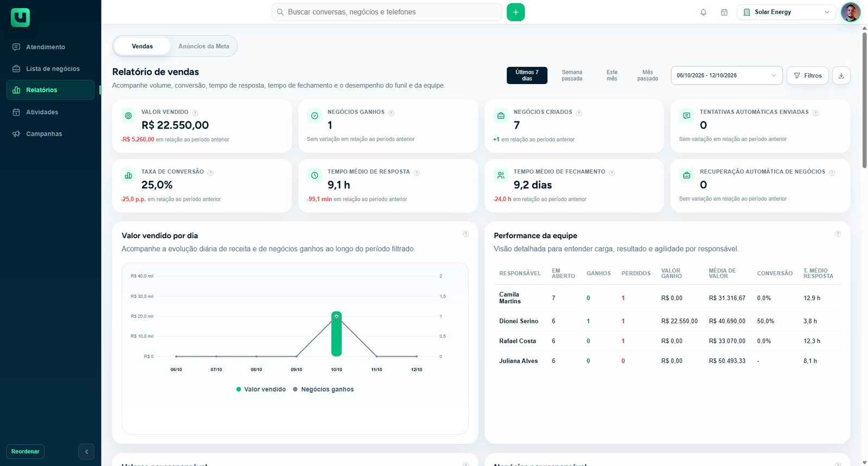
Task: Show help for Valor vendido por dia chart
Action: [x=465, y=234]
